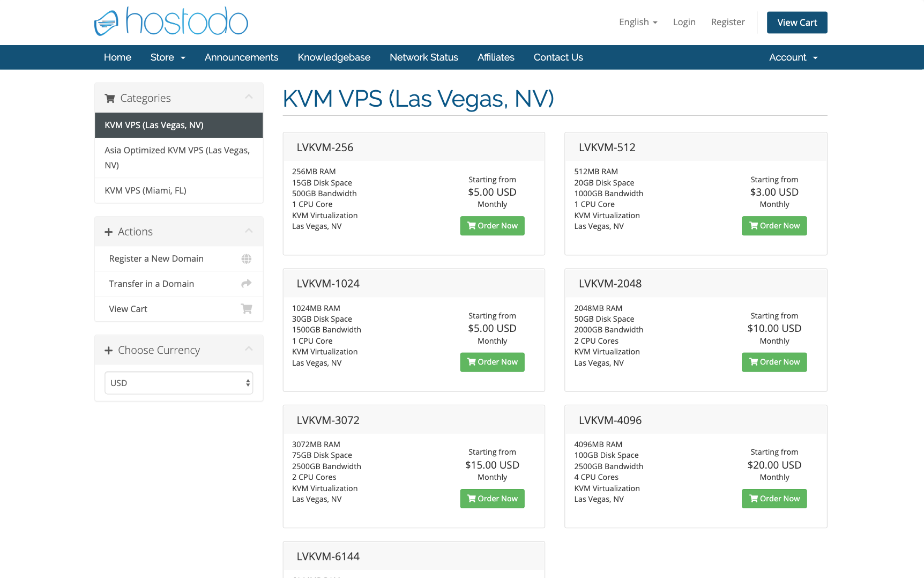Screen dimensions: 924x578
Task: Open the English language dropdown
Action: (x=638, y=22)
